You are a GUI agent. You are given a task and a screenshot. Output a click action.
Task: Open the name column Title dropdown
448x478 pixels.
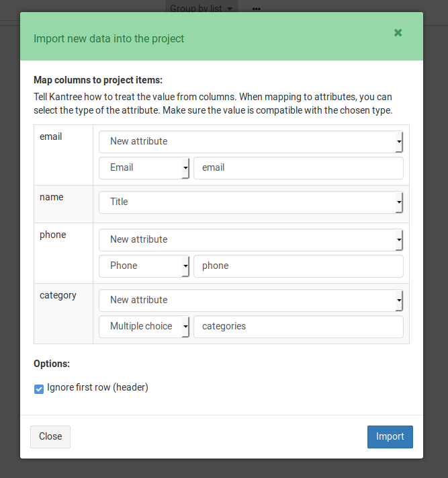[x=251, y=202]
